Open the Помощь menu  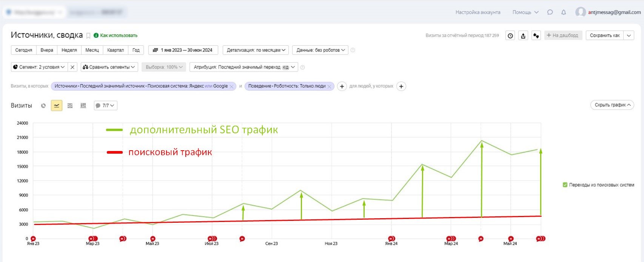click(525, 12)
